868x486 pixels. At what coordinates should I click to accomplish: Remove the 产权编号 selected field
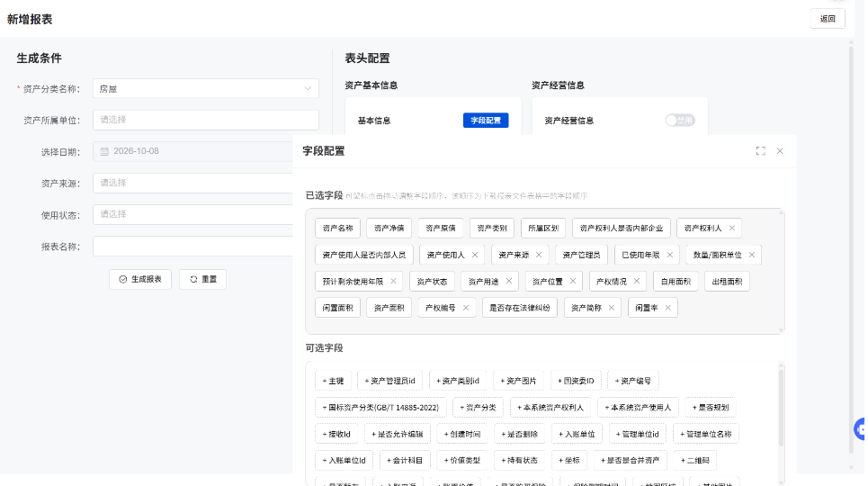pyautogui.click(x=466, y=308)
